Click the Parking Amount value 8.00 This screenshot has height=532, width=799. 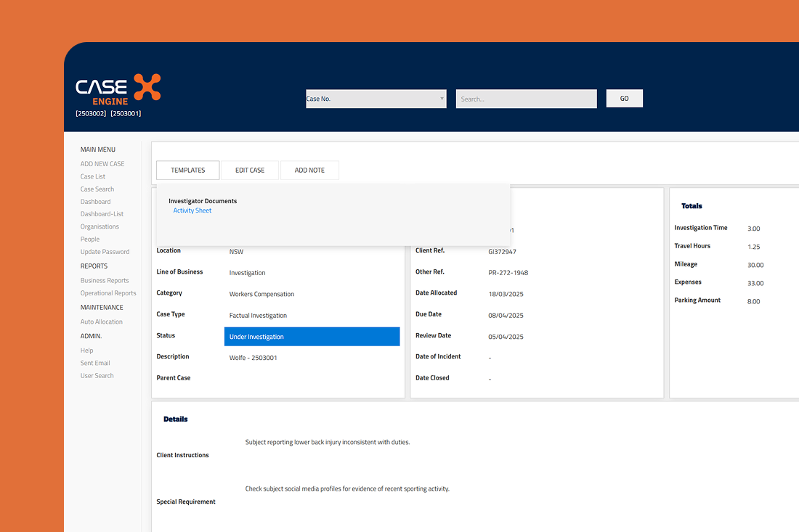tap(754, 301)
